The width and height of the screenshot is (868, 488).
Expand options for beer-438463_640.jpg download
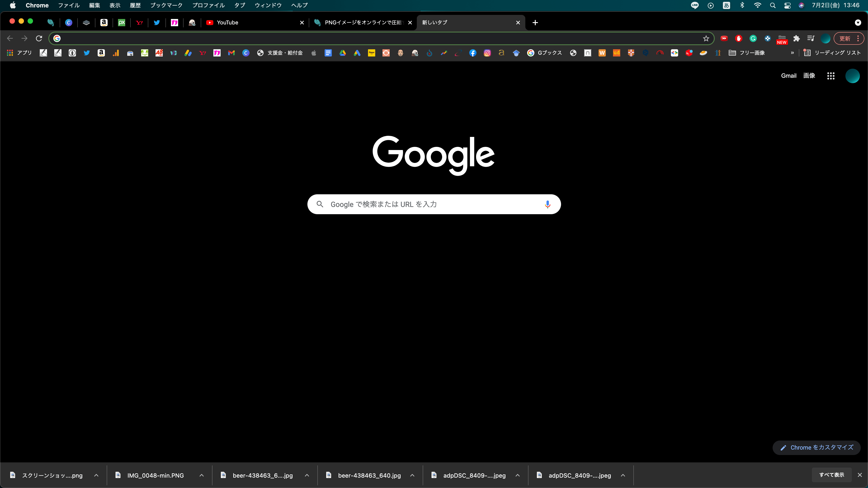coord(412,475)
